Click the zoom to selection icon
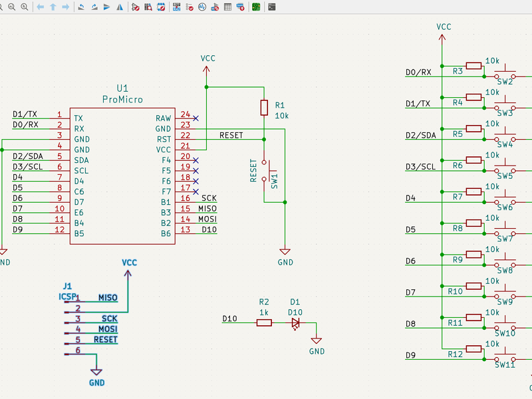This screenshot has width=532, height=399. [x=25, y=7]
